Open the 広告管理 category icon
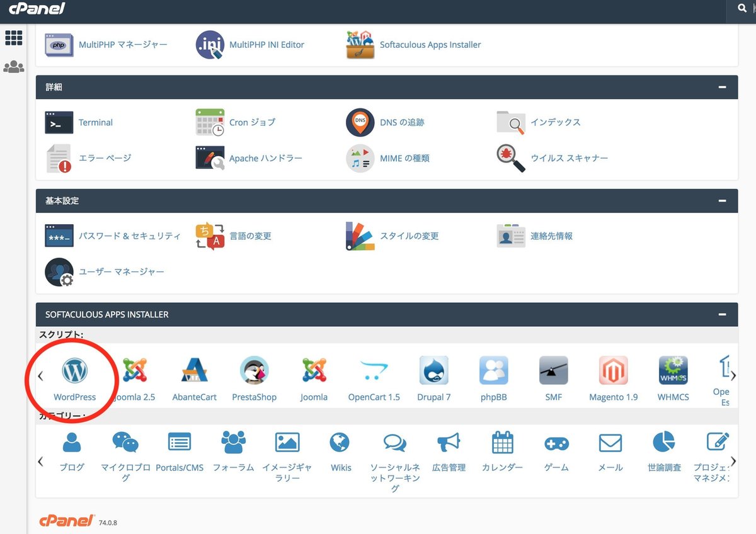This screenshot has height=534, width=756. 449,443
